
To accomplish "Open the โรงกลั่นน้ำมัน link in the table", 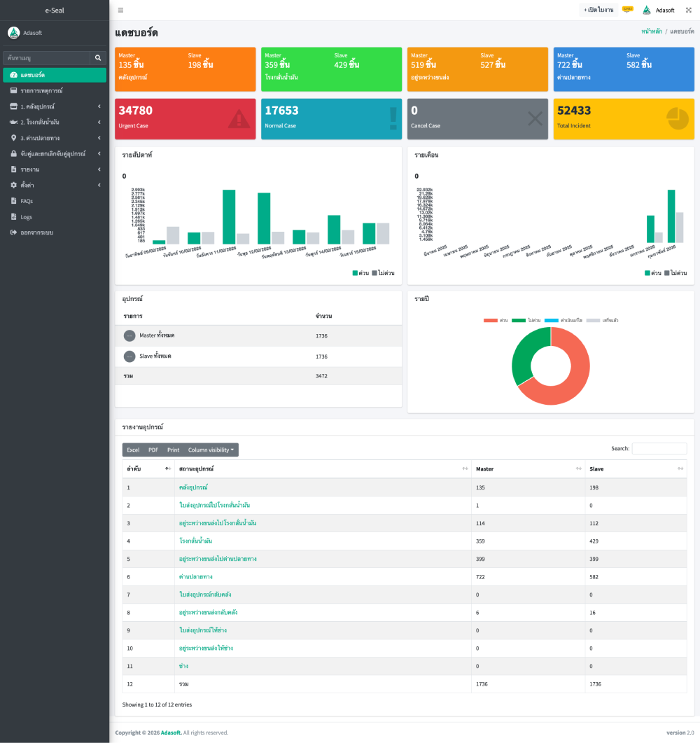I will click(x=195, y=541).
